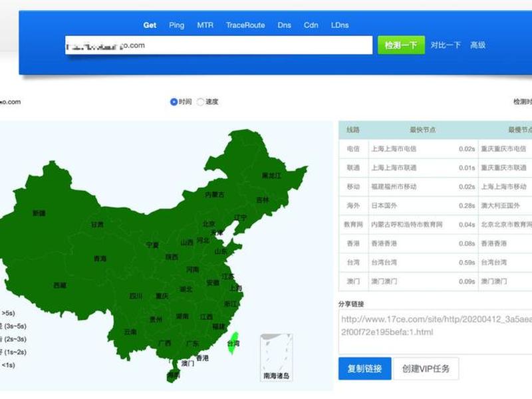Switch to the Get tab
The height and width of the screenshot is (399, 532).
(150, 25)
